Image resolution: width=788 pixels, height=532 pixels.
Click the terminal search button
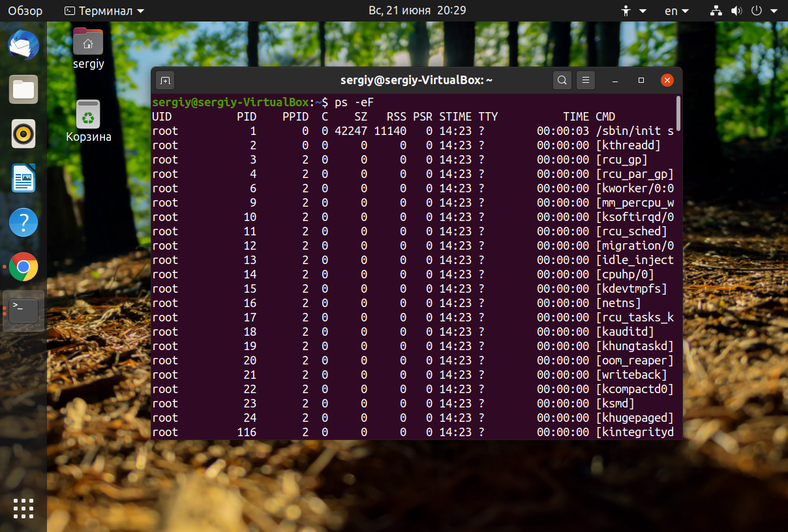coord(562,80)
